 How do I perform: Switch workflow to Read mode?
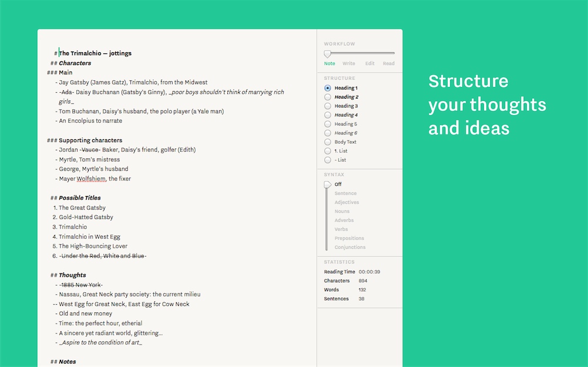tap(388, 63)
